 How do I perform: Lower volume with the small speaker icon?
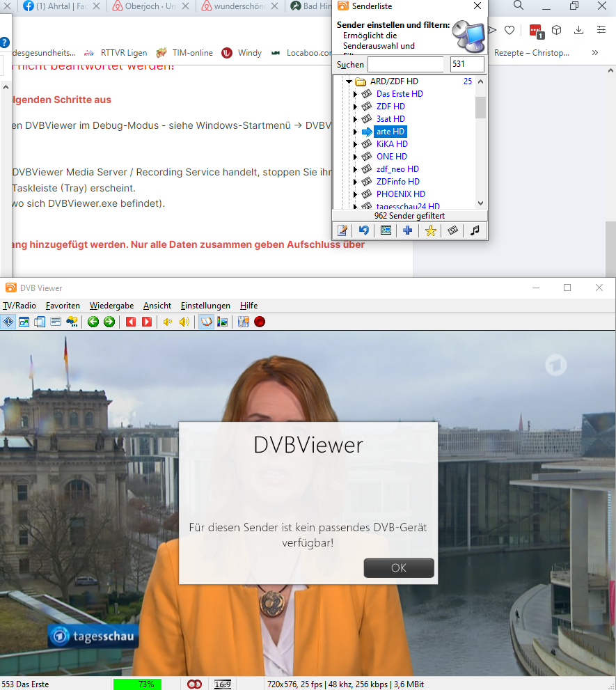pyautogui.click(x=168, y=322)
